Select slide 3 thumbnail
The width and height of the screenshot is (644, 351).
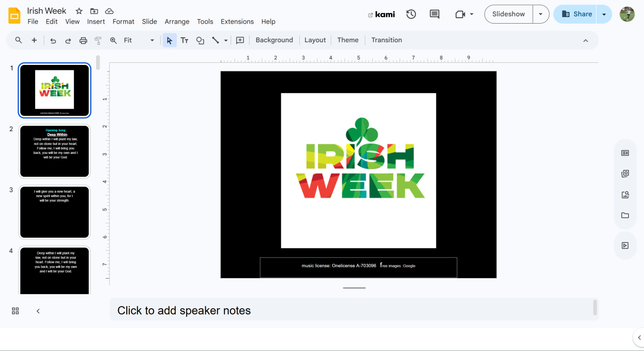point(54,212)
